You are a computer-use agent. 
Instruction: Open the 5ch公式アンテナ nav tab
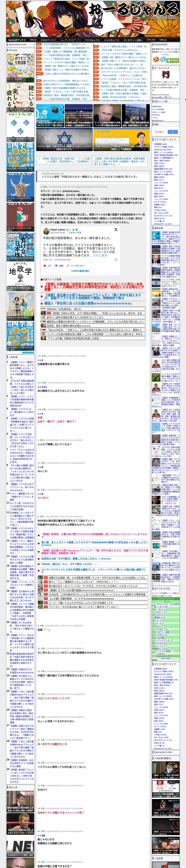pos(17,40)
